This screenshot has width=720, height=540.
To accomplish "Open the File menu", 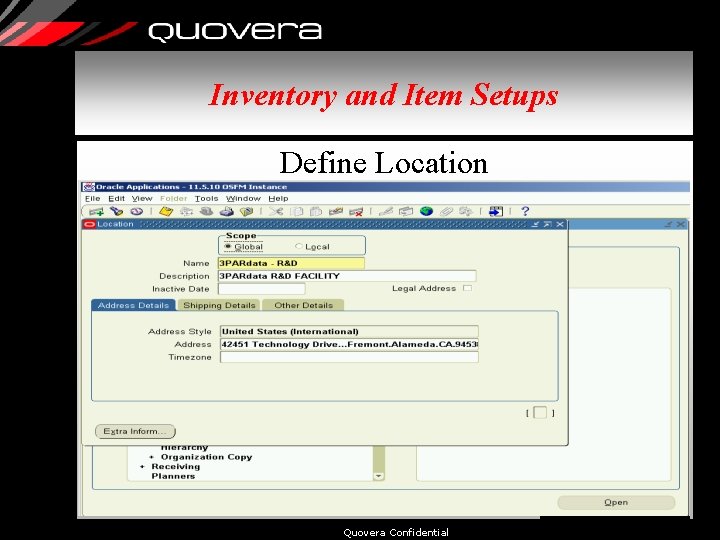I will [x=92, y=198].
